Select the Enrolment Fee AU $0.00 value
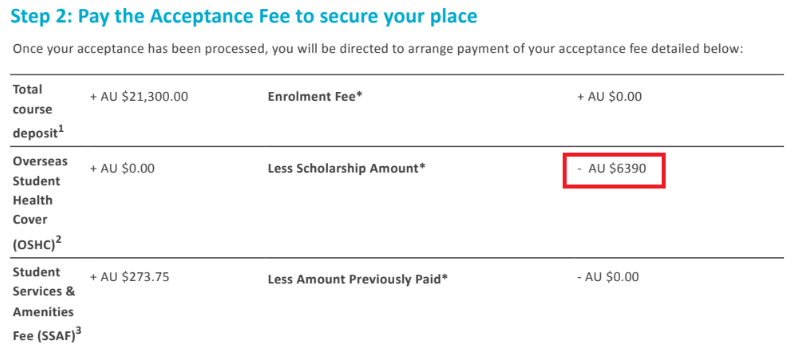Image resolution: width=796 pixels, height=362 pixels. coord(609,96)
